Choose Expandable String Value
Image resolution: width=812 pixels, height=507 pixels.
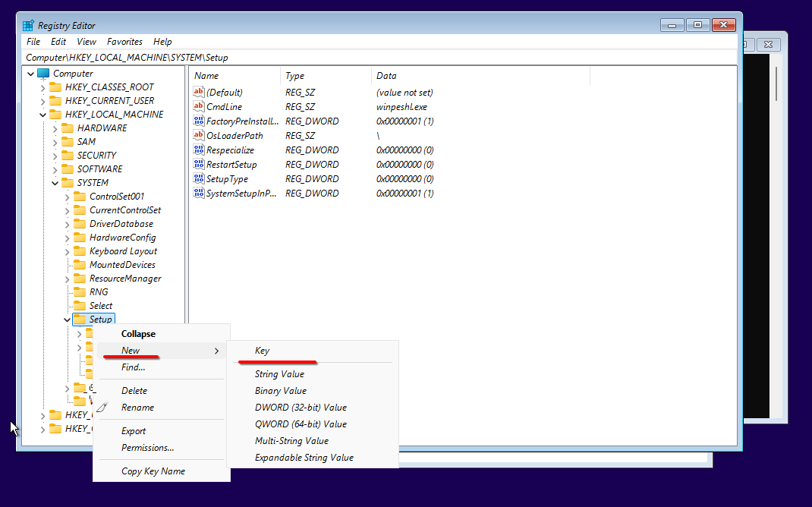click(313, 458)
